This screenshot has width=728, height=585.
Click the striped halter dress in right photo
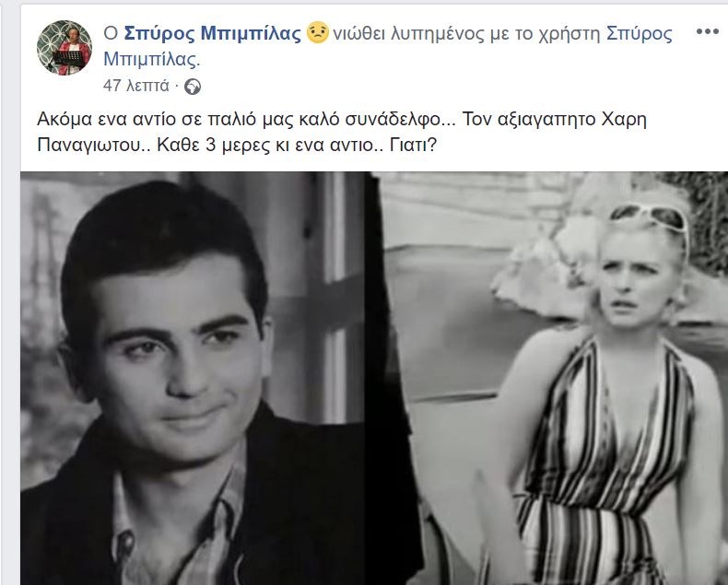tap(604, 464)
